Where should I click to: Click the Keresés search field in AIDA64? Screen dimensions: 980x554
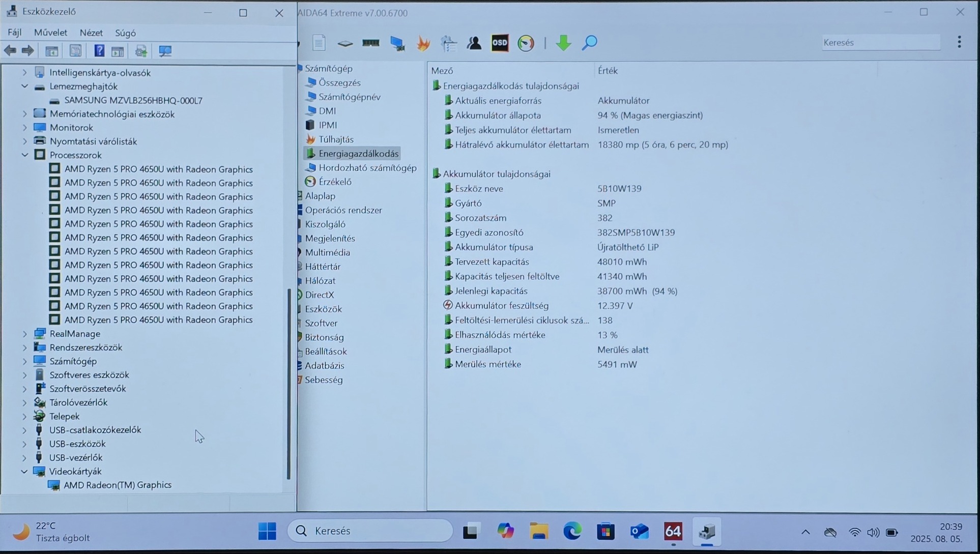[x=880, y=43]
